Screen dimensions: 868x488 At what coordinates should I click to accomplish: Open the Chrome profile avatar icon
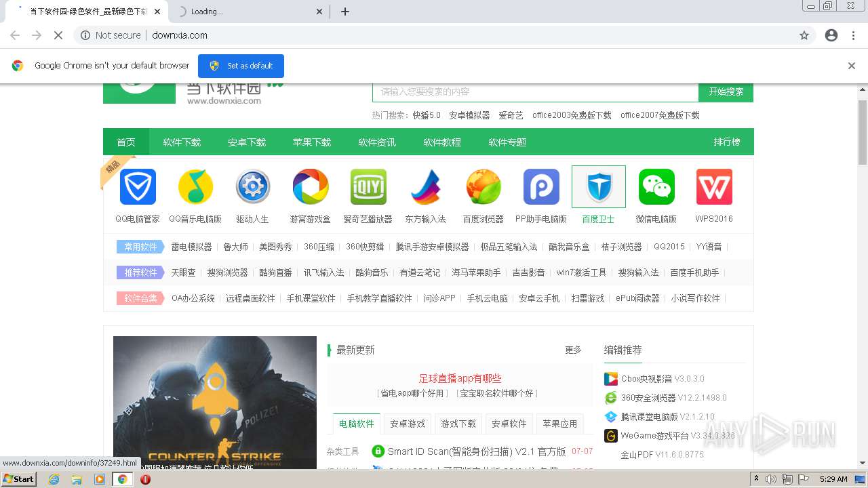point(831,35)
